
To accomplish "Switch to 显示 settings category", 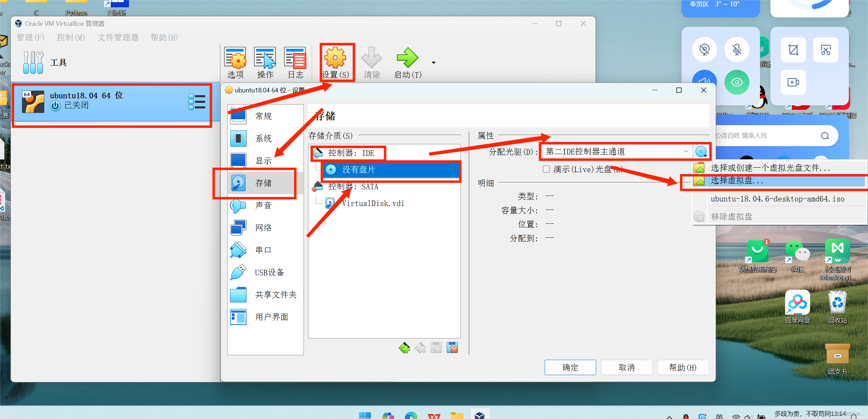I will (265, 161).
